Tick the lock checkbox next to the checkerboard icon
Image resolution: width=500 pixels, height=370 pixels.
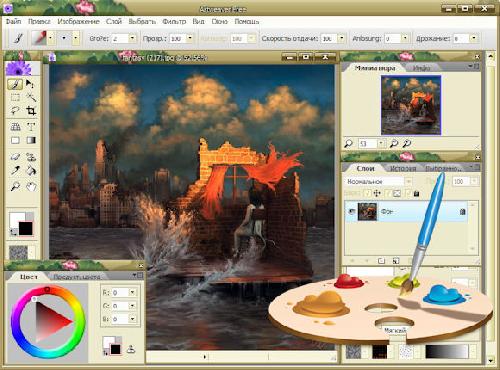tap(388, 193)
